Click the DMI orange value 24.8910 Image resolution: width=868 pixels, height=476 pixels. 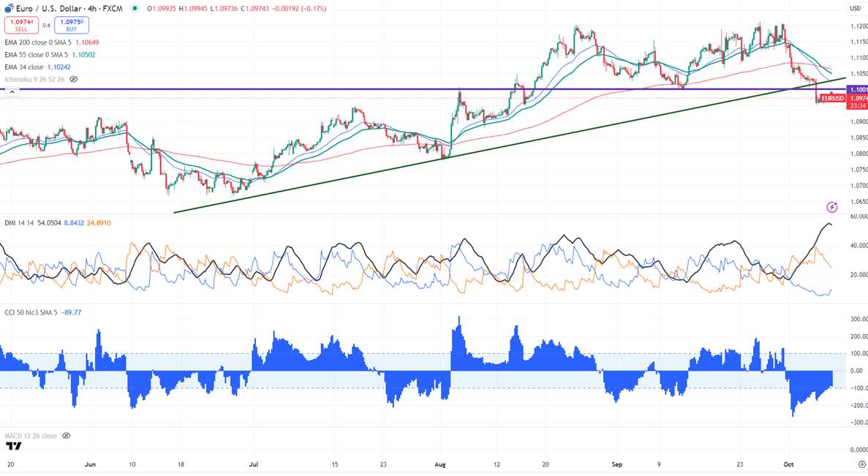click(99, 223)
